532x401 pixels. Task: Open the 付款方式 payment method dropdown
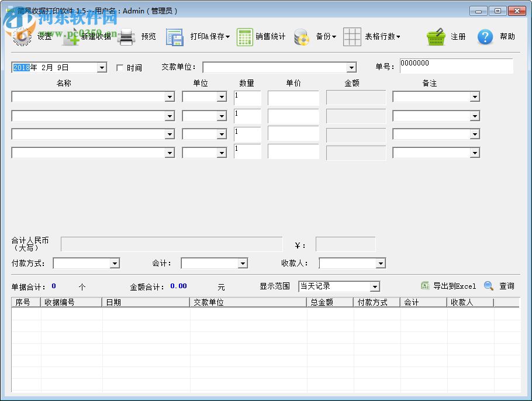[115, 263]
